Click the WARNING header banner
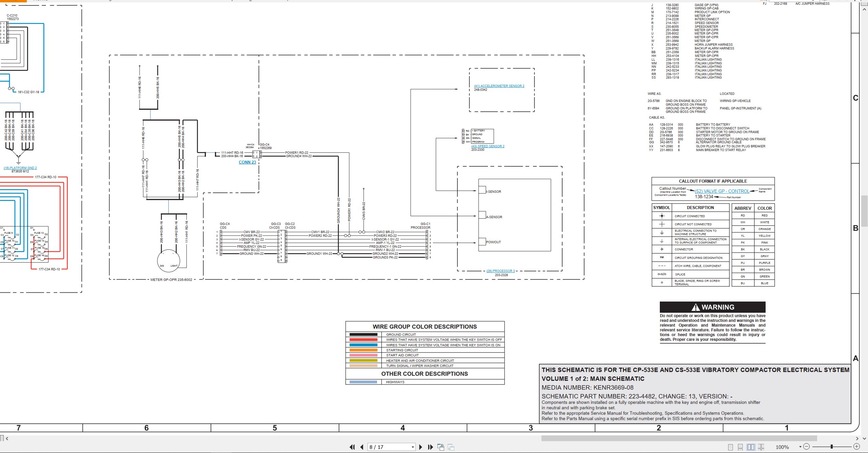The height and width of the screenshot is (453, 868). pos(712,307)
